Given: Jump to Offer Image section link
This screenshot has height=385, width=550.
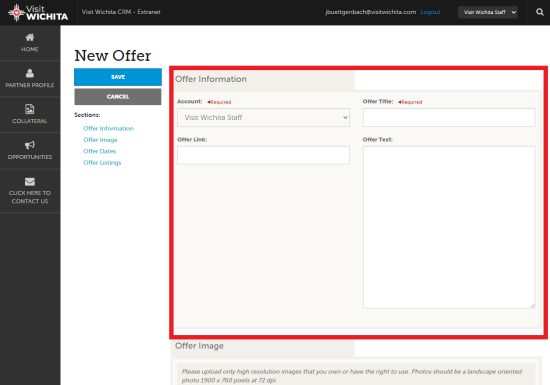Looking at the screenshot, I should point(100,140).
